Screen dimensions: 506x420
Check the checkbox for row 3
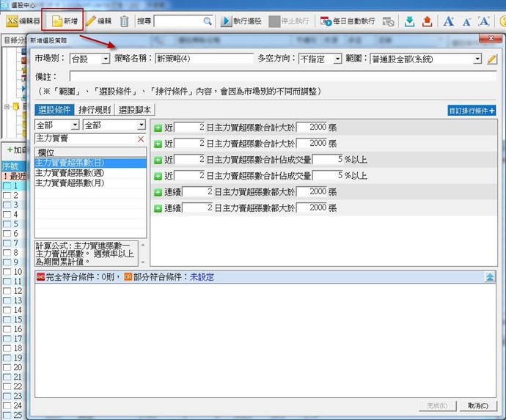(7, 205)
